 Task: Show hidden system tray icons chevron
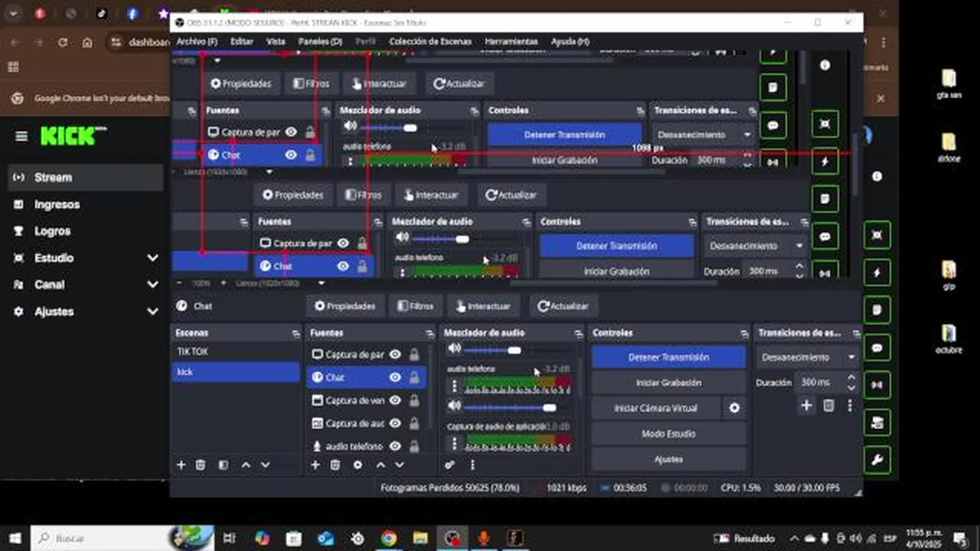tap(795, 538)
